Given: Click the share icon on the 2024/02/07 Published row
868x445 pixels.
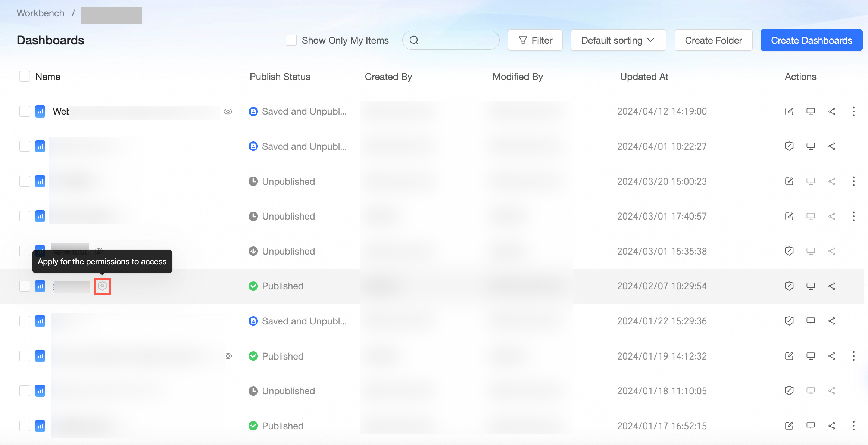Looking at the screenshot, I should coord(832,286).
